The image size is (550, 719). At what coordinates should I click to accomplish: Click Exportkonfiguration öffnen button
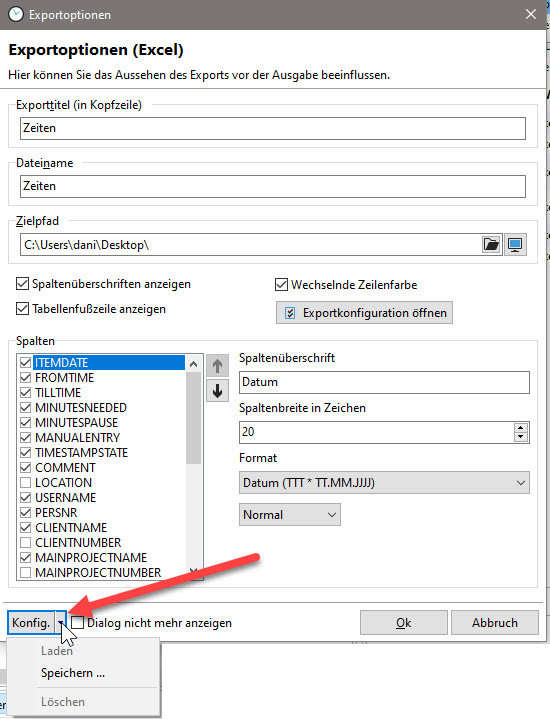tap(364, 313)
